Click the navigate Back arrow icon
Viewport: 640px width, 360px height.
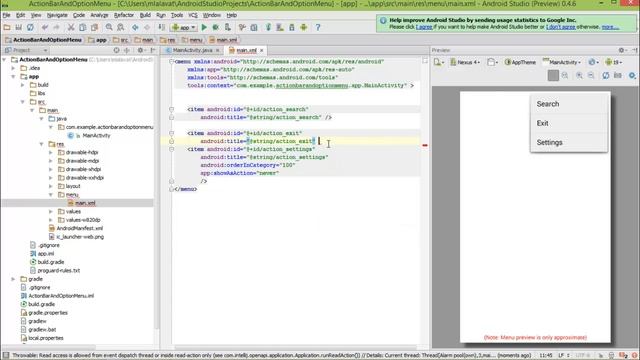tap(135, 27)
